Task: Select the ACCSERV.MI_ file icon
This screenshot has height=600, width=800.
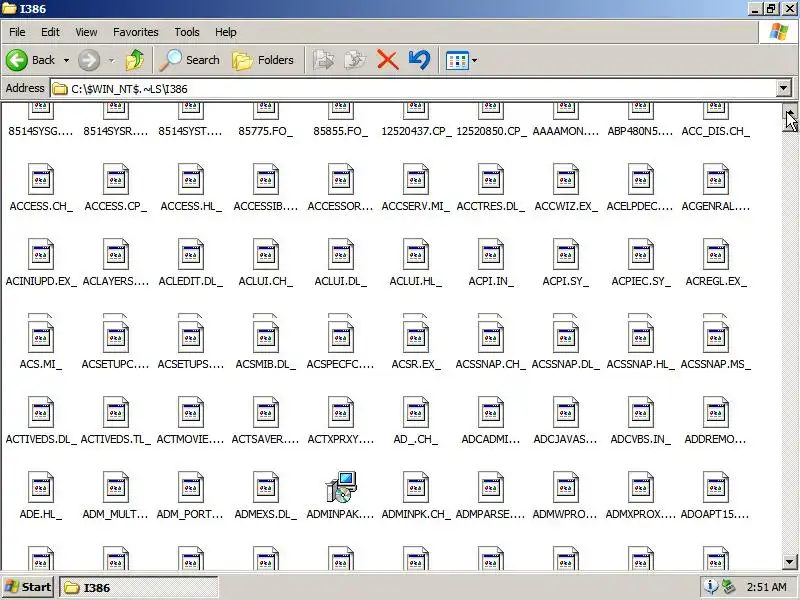Action: [x=416, y=179]
